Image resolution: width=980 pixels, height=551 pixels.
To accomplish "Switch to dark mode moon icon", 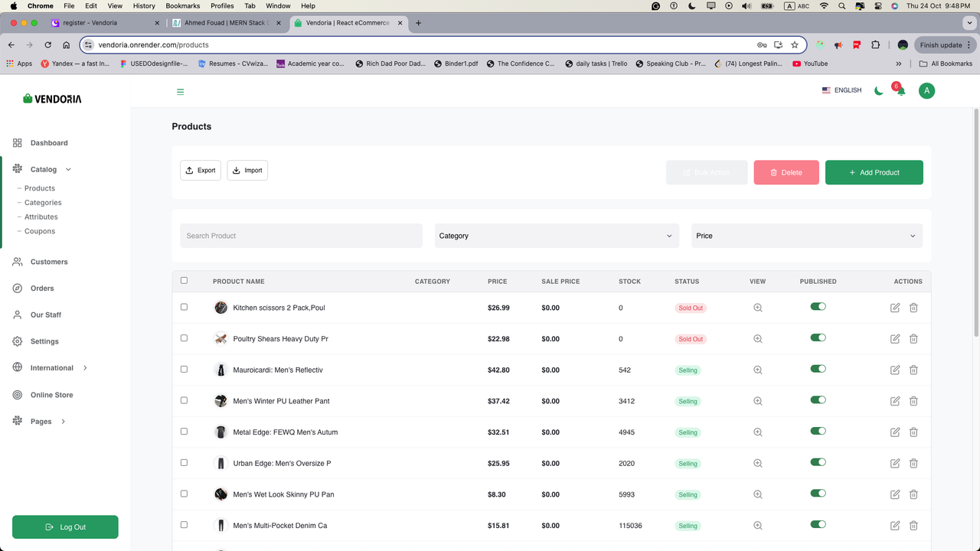I will coord(879,90).
